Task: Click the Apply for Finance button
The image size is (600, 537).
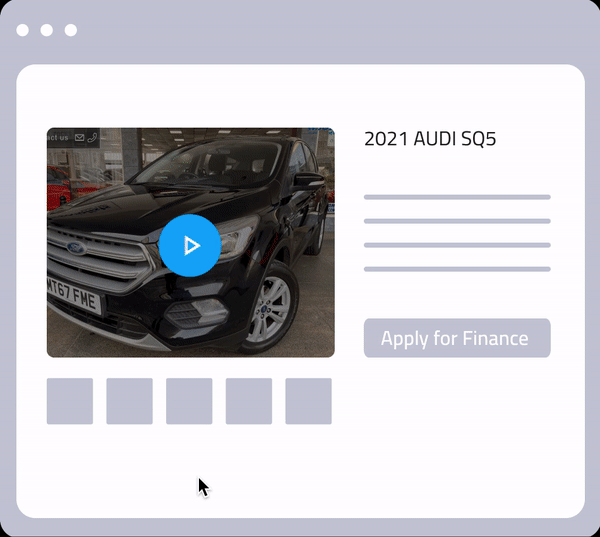Action: click(457, 338)
